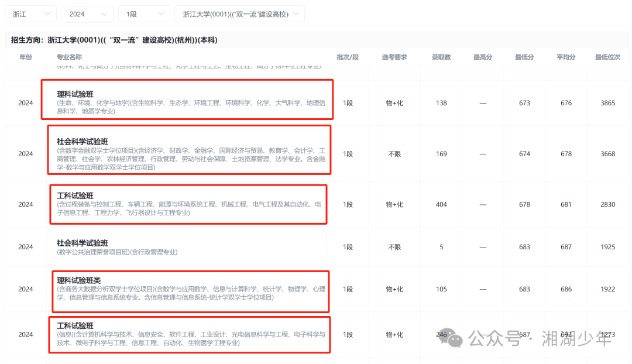The width and height of the screenshot is (632, 364).
Task: Click the average score 681
Action: click(x=566, y=204)
